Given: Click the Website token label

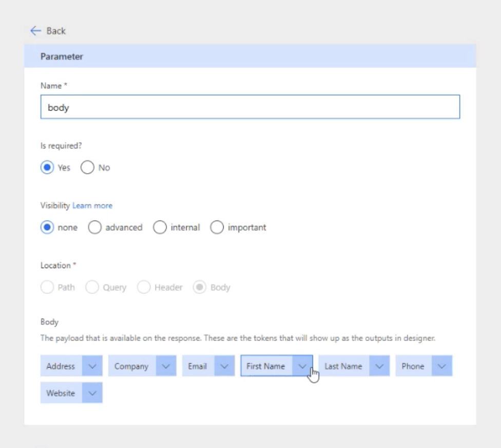Looking at the screenshot, I should [x=61, y=393].
